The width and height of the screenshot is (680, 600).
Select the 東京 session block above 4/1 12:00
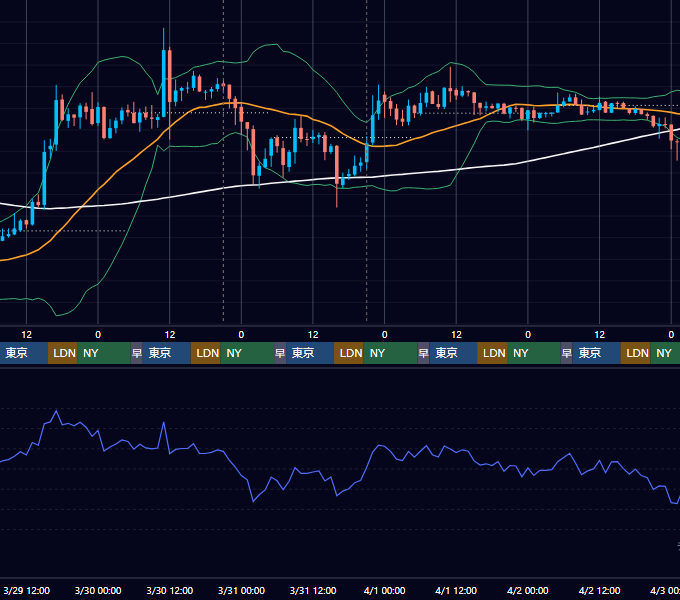point(453,353)
